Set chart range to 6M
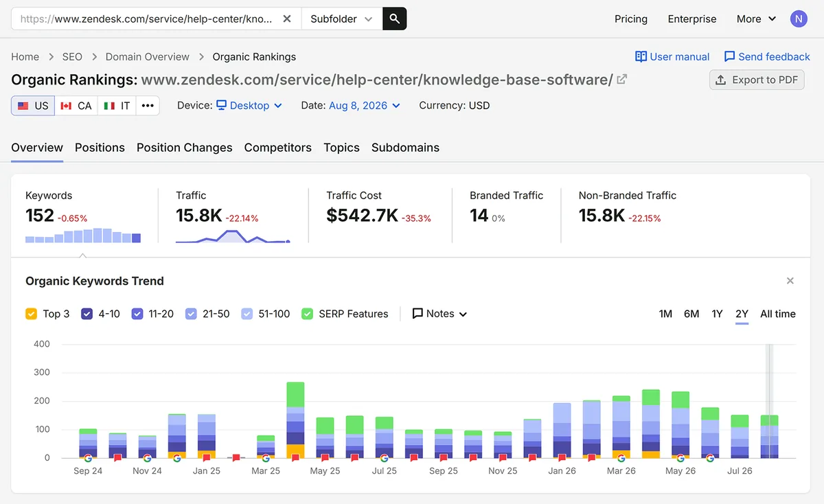824x504 pixels. click(x=691, y=314)
